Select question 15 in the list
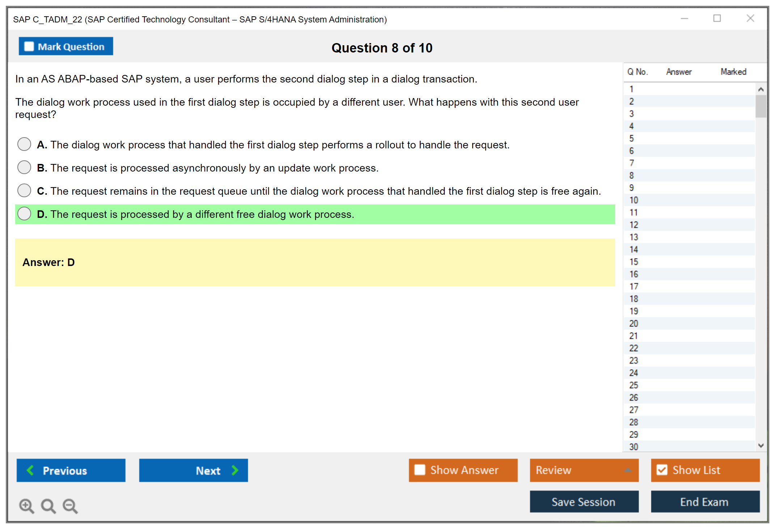The image size is (778, 532). 634,262
